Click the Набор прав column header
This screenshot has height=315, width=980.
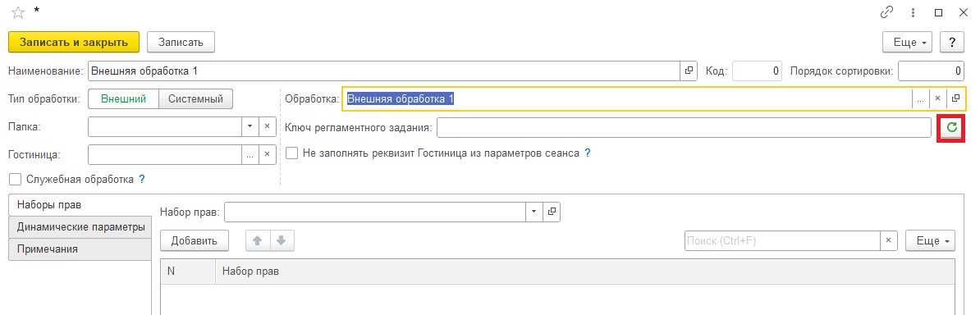tap(585, 272)
